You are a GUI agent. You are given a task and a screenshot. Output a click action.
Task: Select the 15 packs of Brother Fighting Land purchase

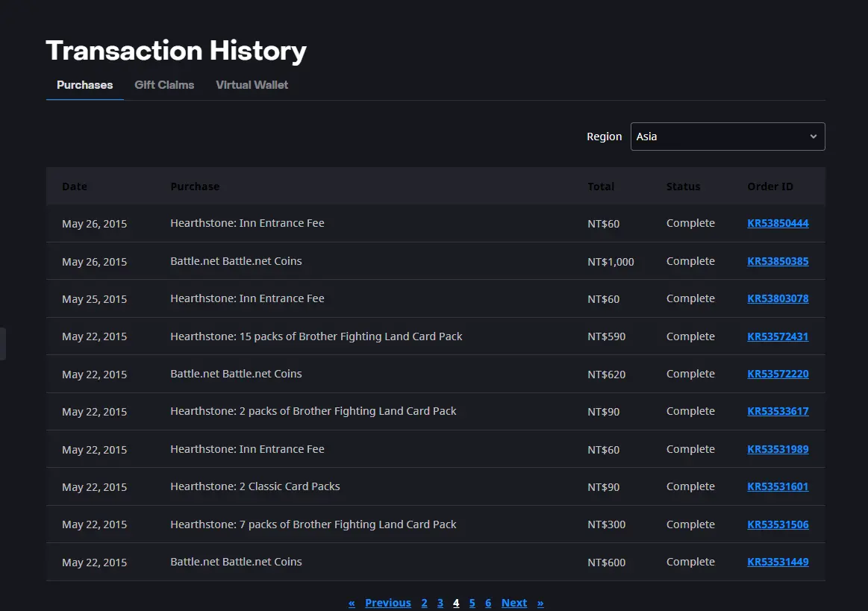coord(316,336)
